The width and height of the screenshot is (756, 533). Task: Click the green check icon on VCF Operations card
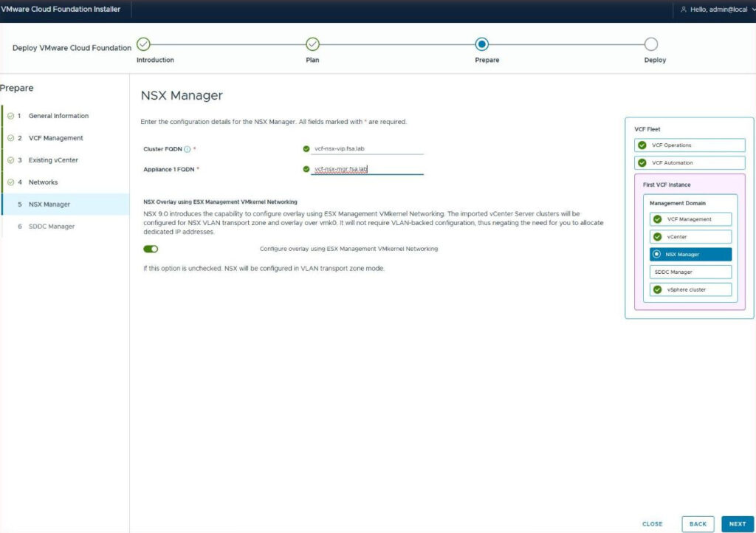(642, 145)
